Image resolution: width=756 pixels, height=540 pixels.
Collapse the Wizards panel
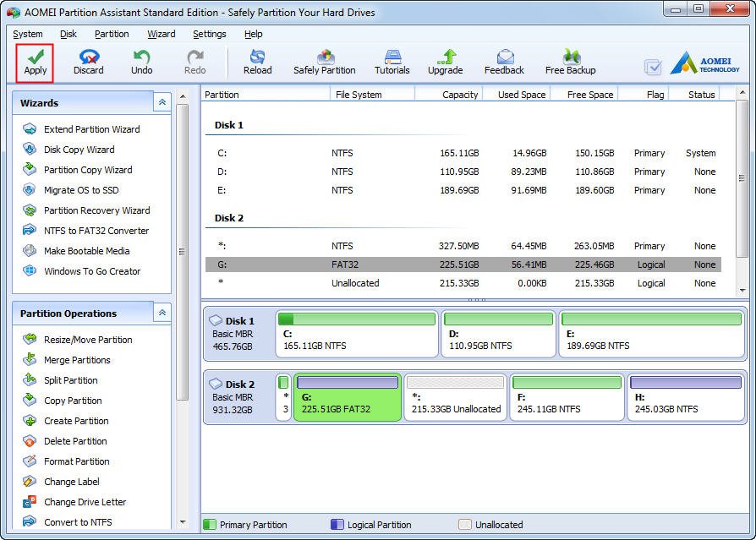(162, 102)
